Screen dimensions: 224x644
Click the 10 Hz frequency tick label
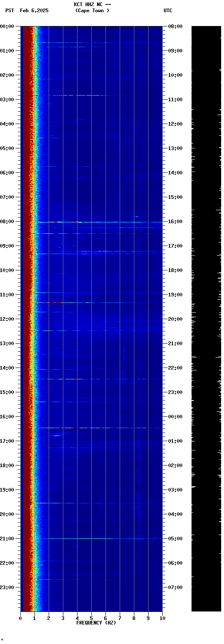click(162, 618)
